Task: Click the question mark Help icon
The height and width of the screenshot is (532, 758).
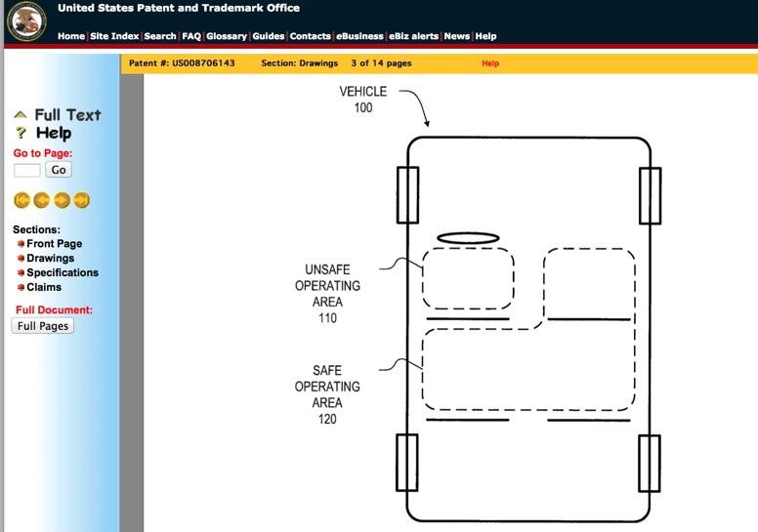Action: [x=21, y=133]
